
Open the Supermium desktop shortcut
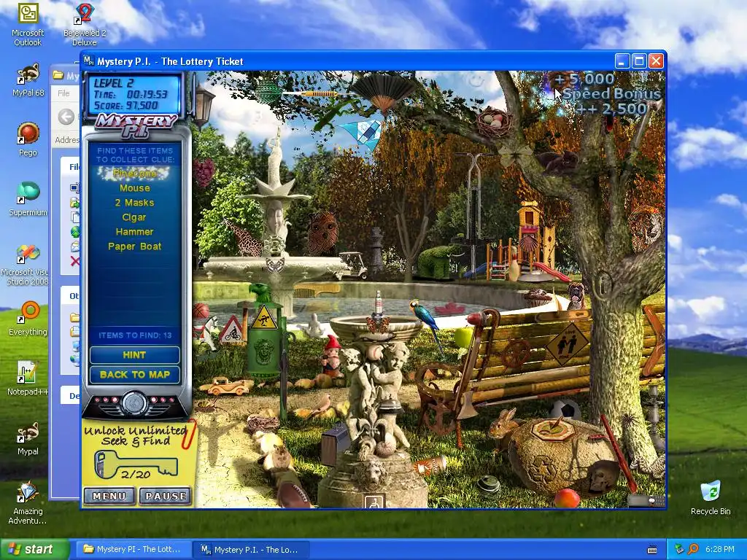28,199
